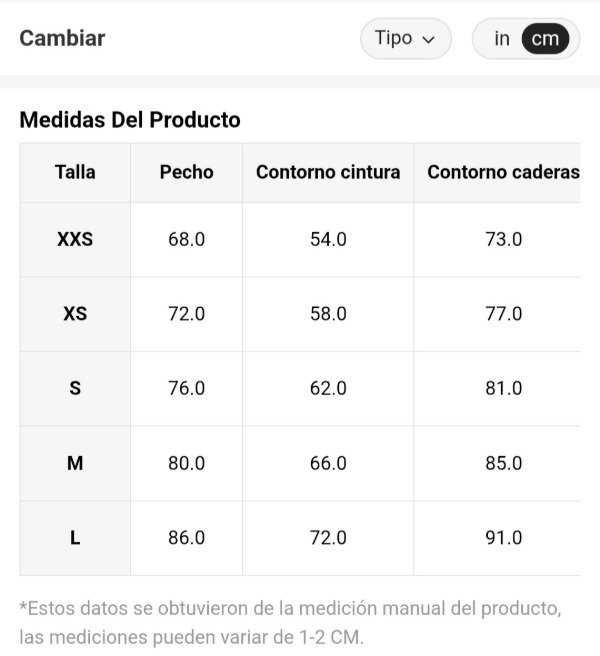
Task: Click the Talla column header
Action: point(75,172)
